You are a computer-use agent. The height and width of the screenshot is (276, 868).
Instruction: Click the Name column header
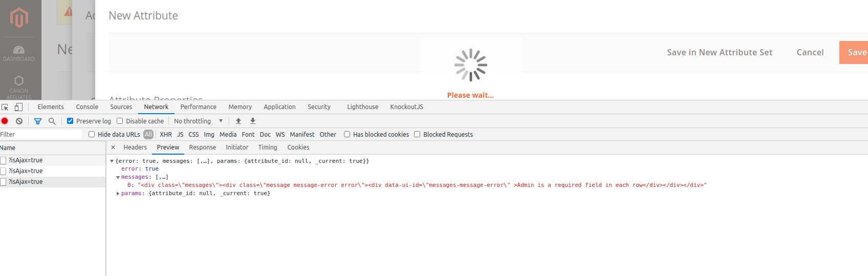point(53,148)
